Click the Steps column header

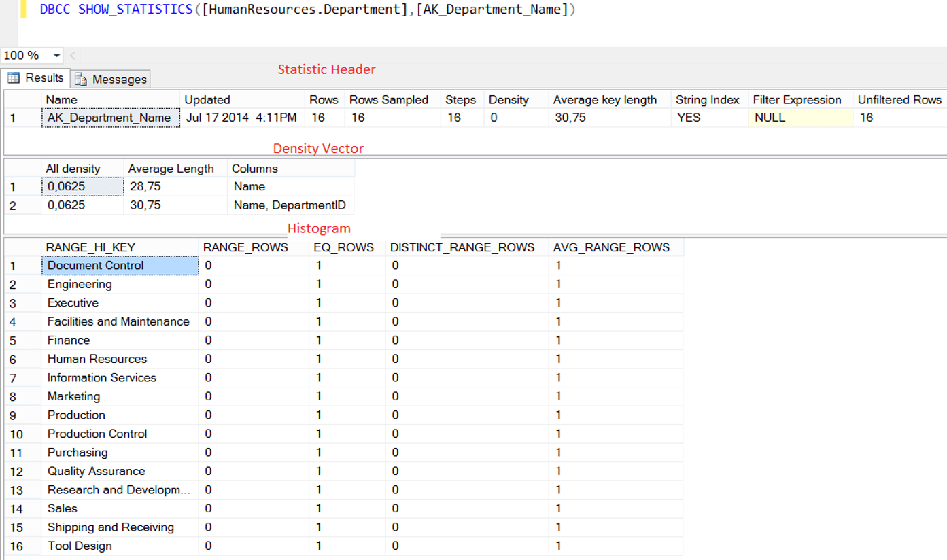pyautogui.click(x=462, y=100)
